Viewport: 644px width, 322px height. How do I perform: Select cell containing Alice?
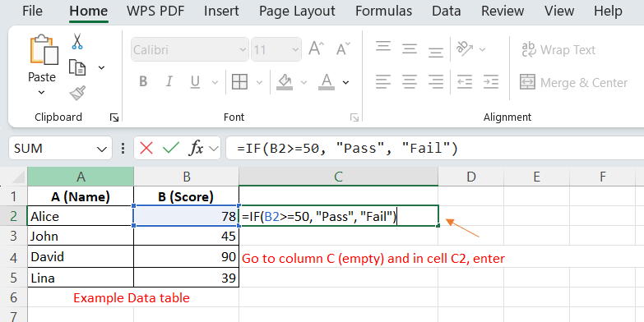(81, 216)
